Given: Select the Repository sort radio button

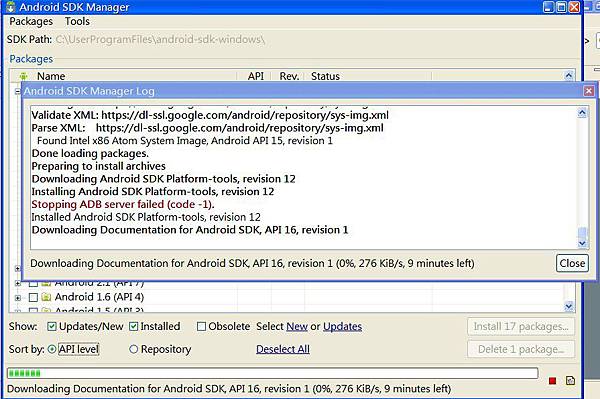Looking at the screenshot, I should (134, 349).
